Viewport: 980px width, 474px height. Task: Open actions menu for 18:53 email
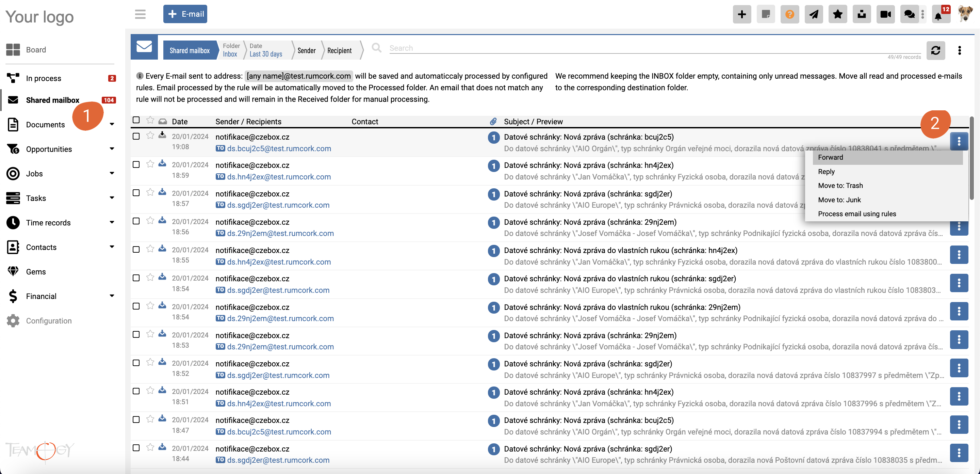959,339
